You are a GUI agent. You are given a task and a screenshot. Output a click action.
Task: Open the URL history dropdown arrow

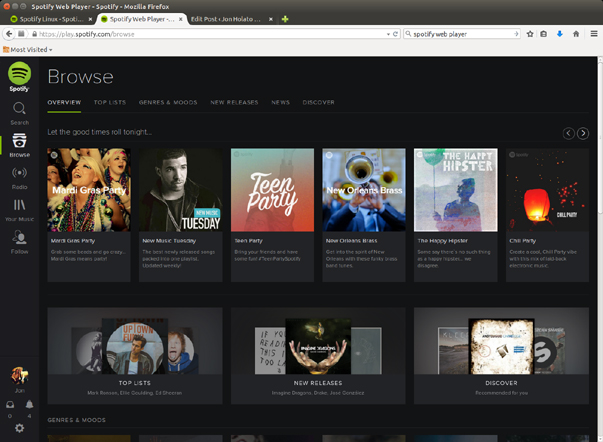[x=388, y=34]
